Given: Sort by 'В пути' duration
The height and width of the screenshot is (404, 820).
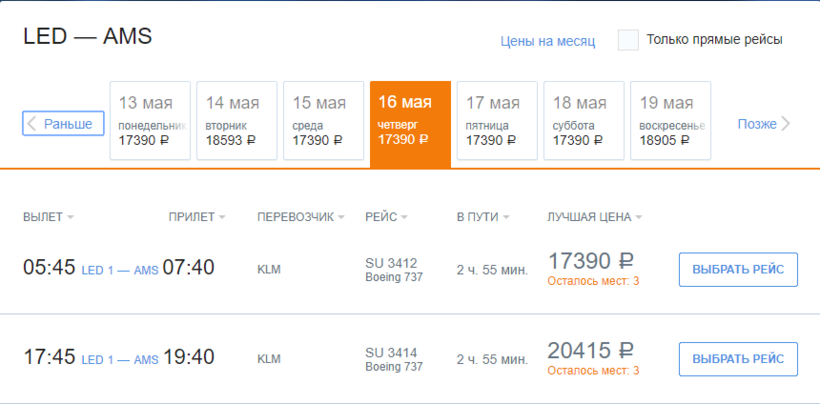Looking at the screenshot, I should pos(482,217).
